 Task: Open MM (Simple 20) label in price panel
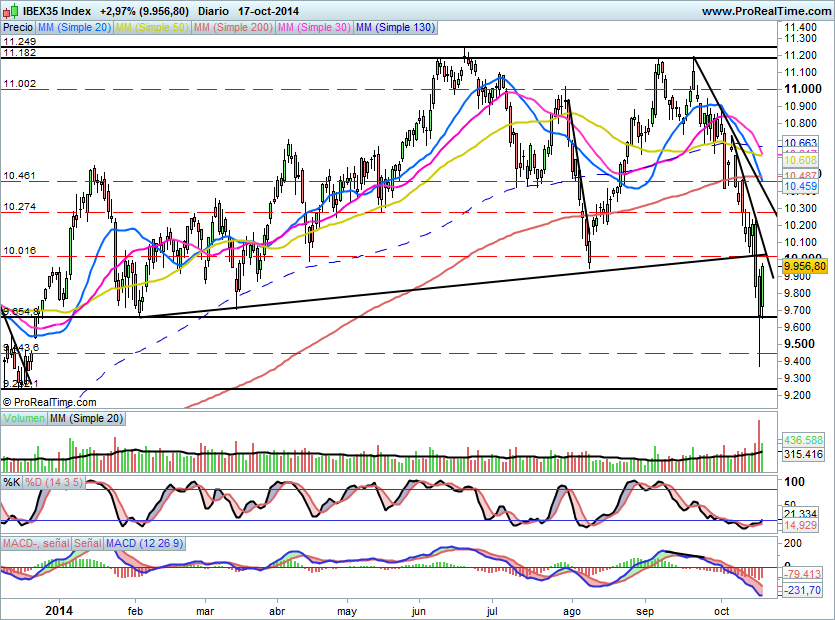(x=75, y=27)
